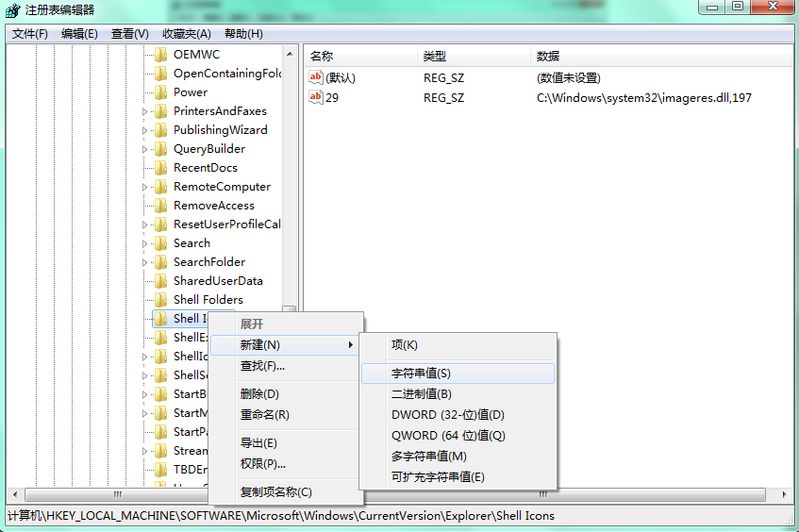Screen dimensions: 799x532
Task: Expand the SearchFolder key
Action: (x=144, y=262)
